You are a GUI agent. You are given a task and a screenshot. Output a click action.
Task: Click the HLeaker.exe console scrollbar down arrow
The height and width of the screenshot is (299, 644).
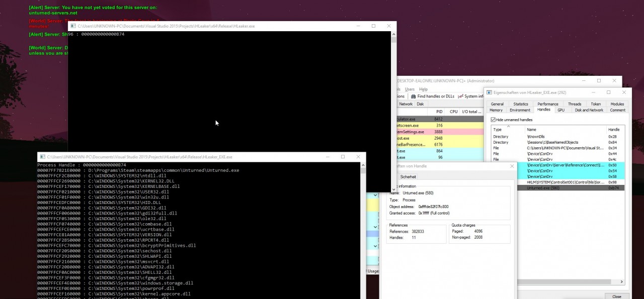pos(394,189)
